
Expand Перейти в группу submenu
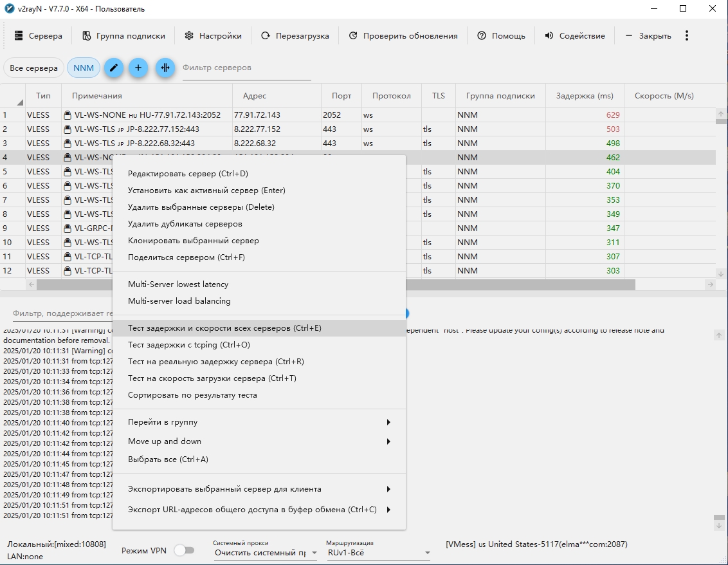(x=259, y=422)
